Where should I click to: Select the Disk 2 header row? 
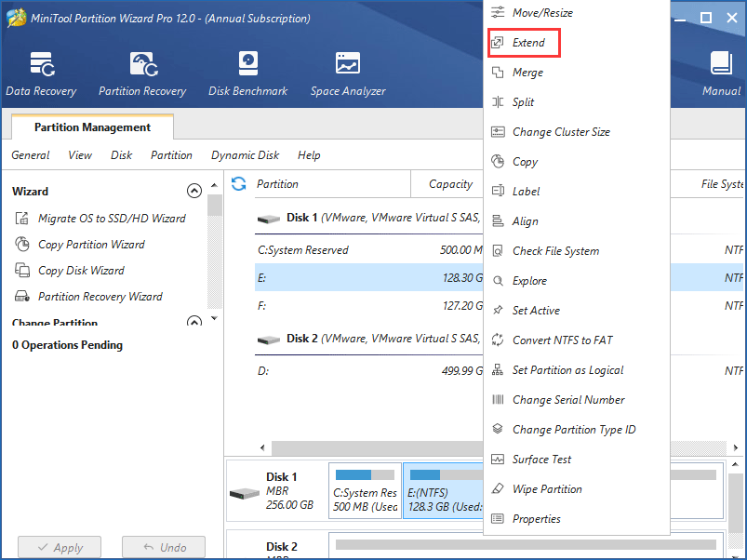point(368,339)
